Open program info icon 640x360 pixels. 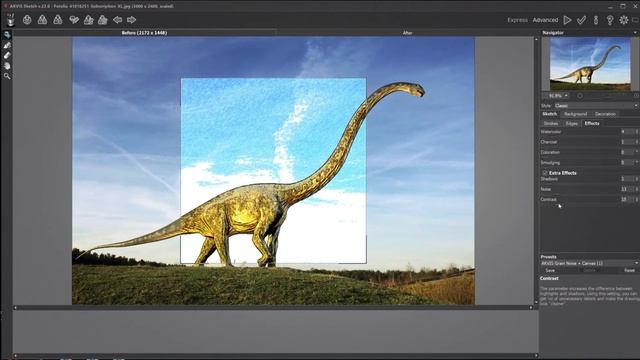coord(596,20)
